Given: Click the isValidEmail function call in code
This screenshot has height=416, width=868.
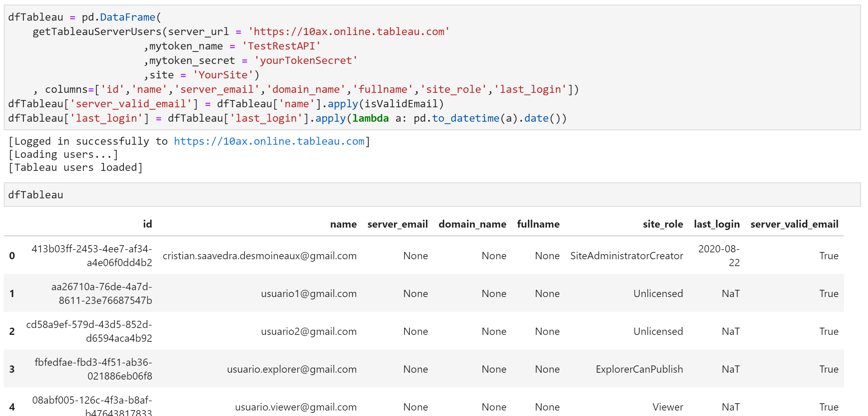Looking at the screenshot, I should [x=401, y=104].
